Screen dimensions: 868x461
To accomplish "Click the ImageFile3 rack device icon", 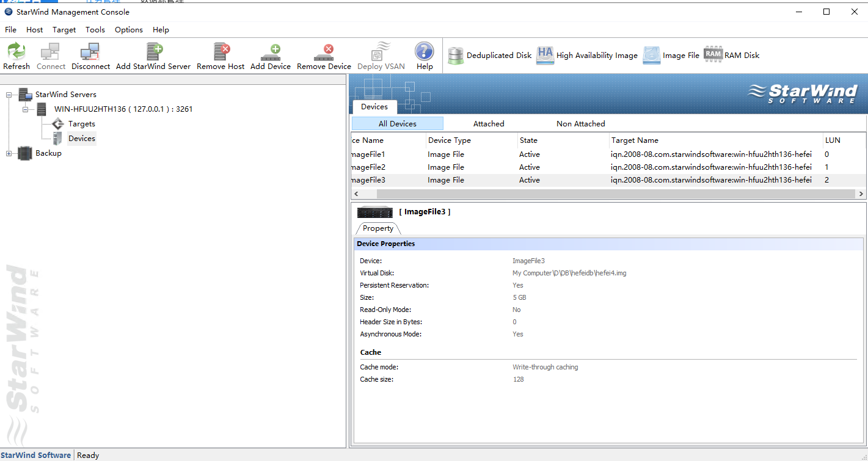I will (x=375, y=212).
